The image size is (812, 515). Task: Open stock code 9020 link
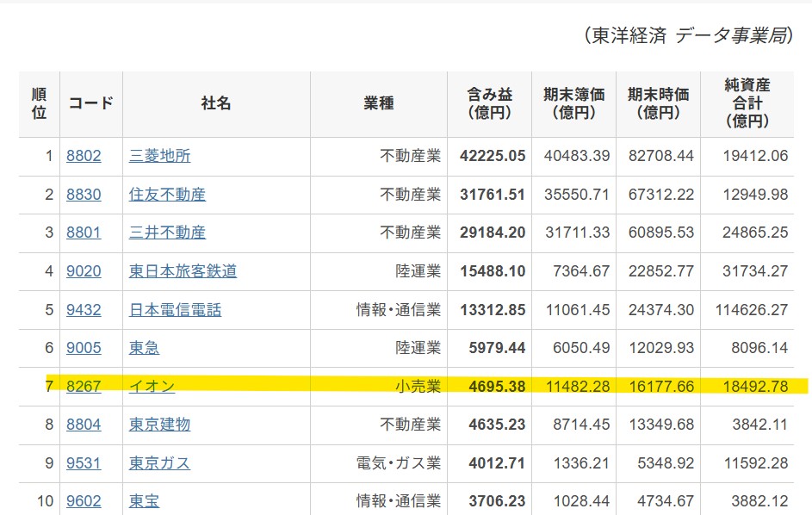pos(84,271)
